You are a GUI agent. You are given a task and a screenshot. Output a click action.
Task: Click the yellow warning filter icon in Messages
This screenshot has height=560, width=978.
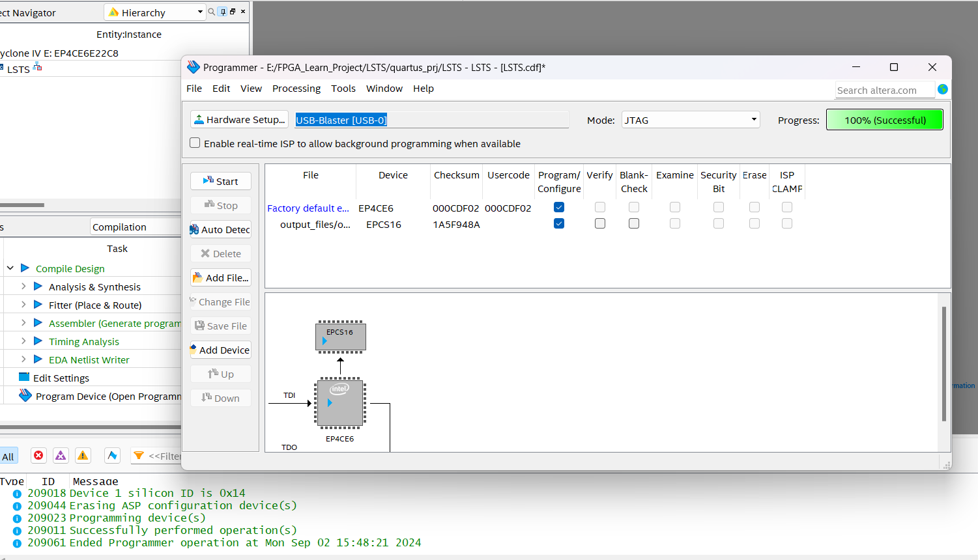coord(83,455)
